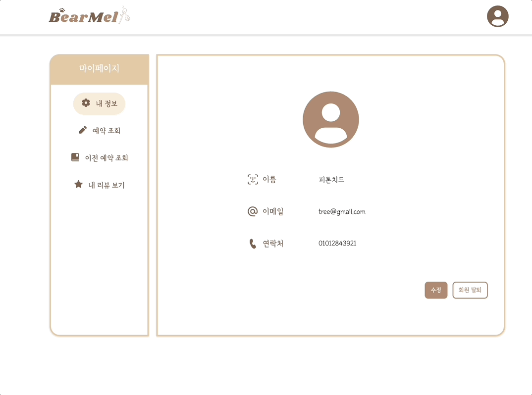Viewport: 532px width, 395px height.
Task: Click the 회원 탈퇴 button
Action: point(470,290)
